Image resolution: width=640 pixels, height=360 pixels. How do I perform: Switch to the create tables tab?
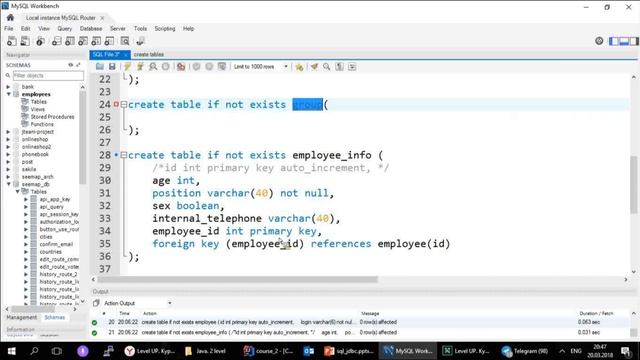(149, 54)
